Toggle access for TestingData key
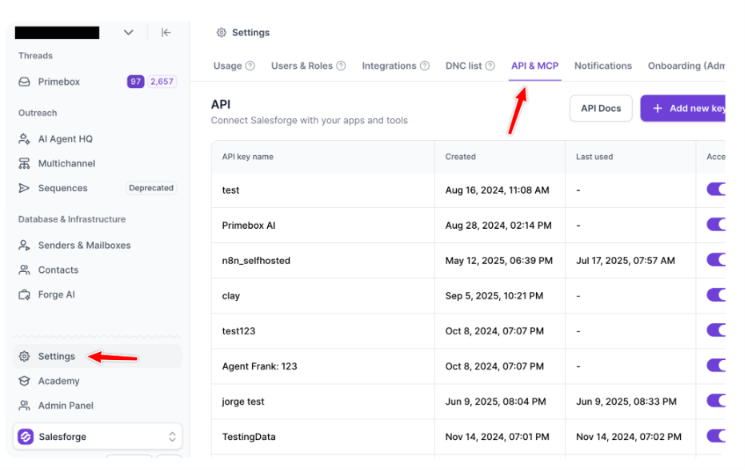Image resolution: width=745 pixels, height=470 pixels. click(716, 436)
